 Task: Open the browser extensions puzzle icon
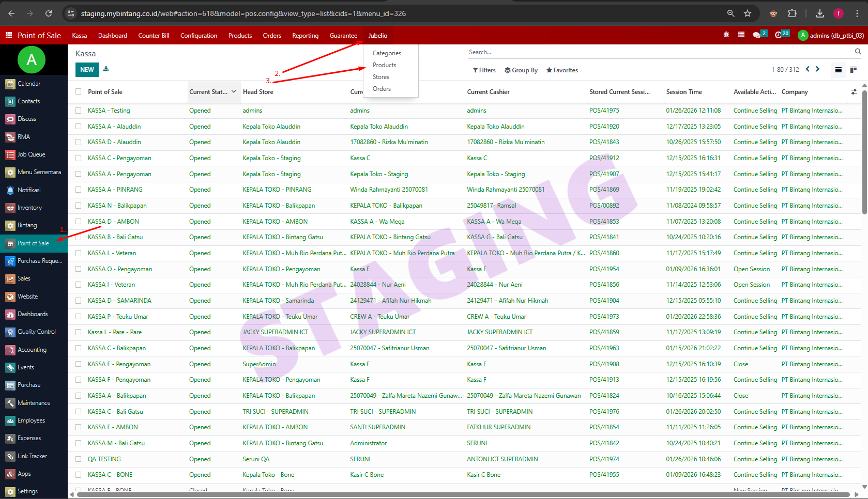pos(792,13)
